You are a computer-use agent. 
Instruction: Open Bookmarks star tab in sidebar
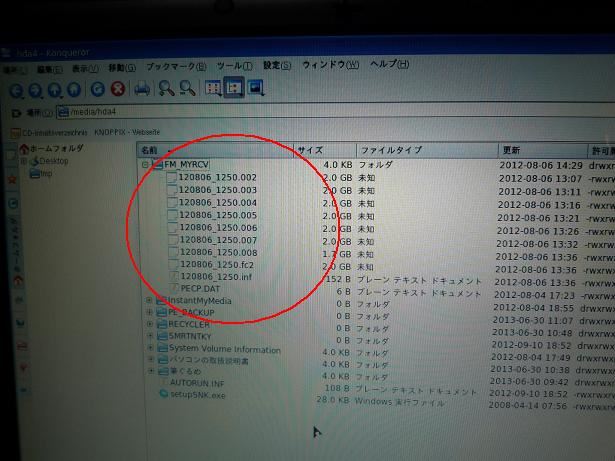coord(13,180)
